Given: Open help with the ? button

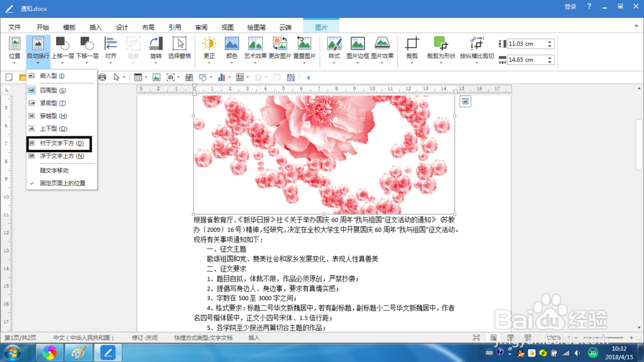Looking at the screenshot, I should (x=589, y=6).
